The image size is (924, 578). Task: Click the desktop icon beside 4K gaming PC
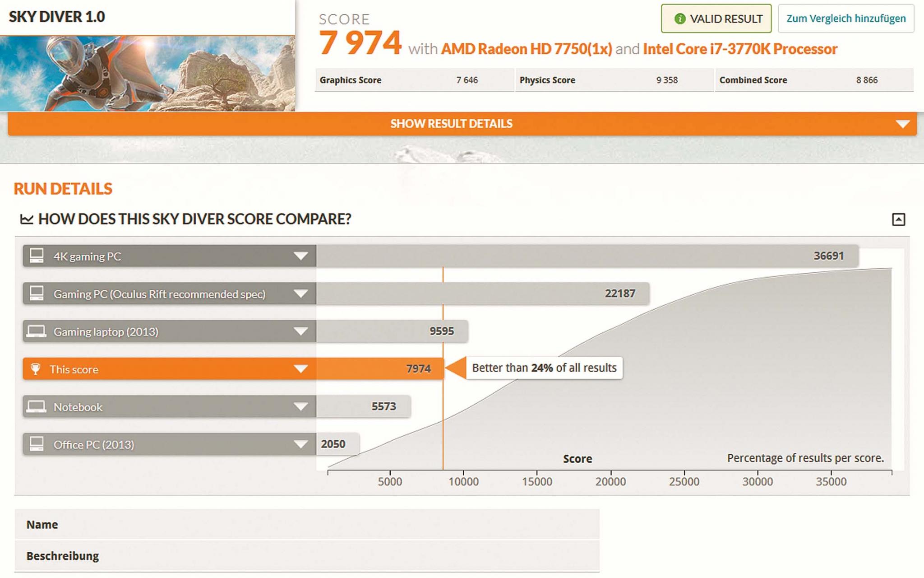(x=37, y=256)
